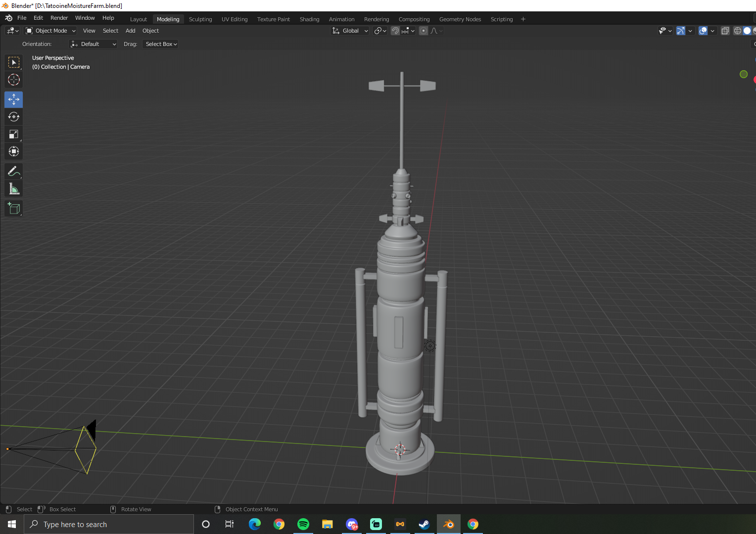The height and width of the screenshot is (534, 756).
Task: Open Spotify from the taskbar
Action: pos(303,524)
